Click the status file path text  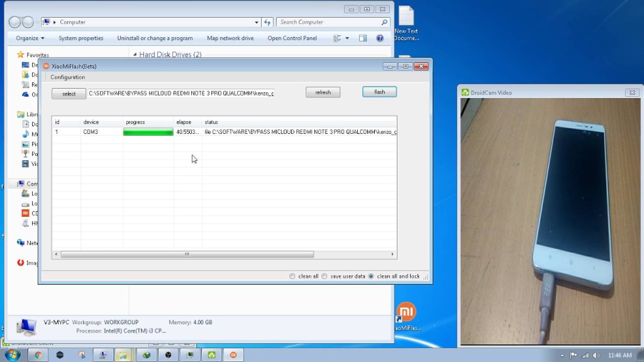point(300,132)
